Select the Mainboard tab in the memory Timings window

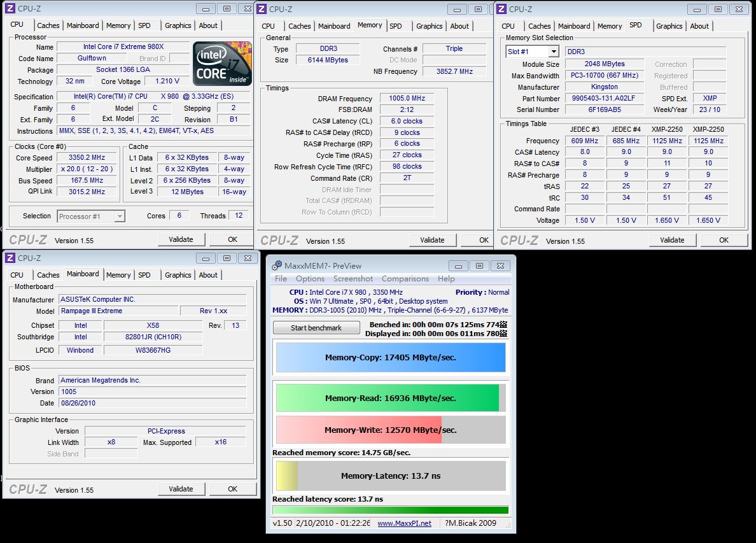click(x=334, y=26)
